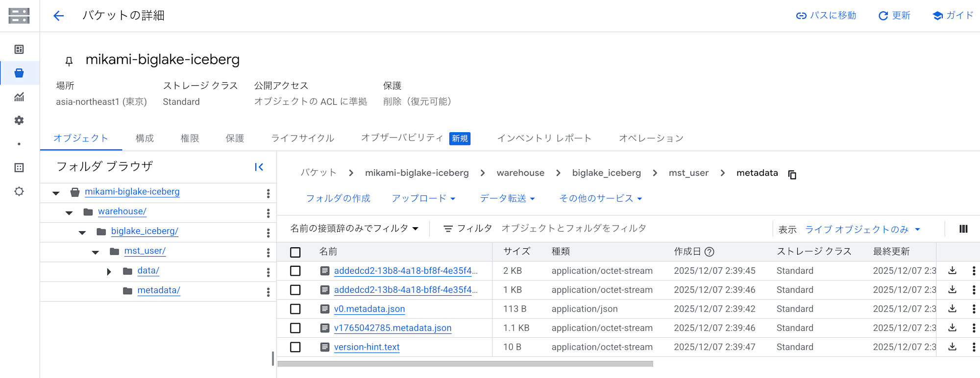This screenshot has height=378, width=980.
Task: Toggle the select-all checkbox in table header
Action: point(295,252)
